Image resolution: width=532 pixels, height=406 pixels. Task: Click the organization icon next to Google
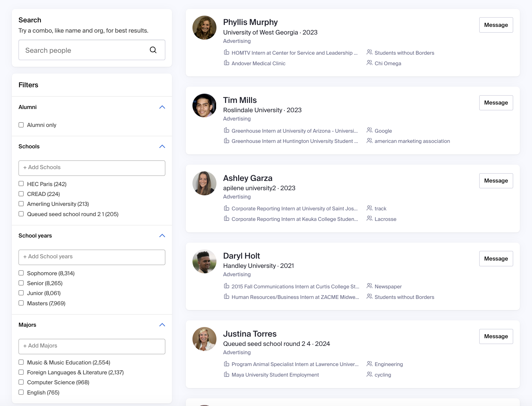[369, 130]
